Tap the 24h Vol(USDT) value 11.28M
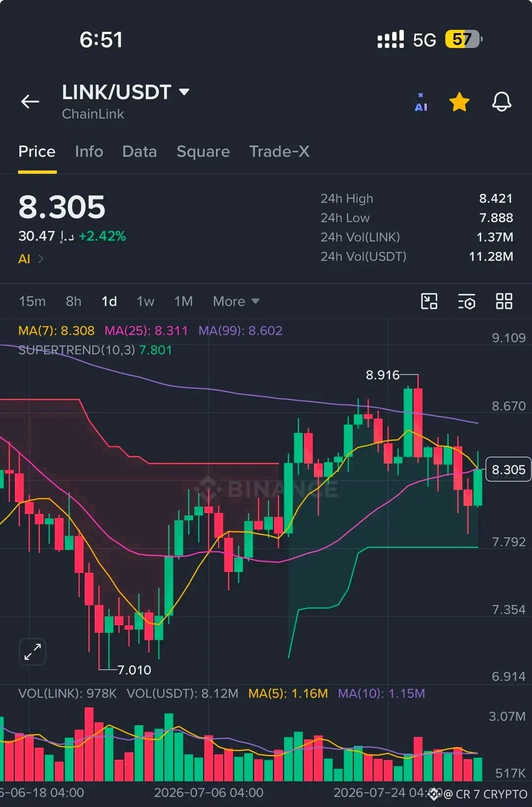Viewport: 532px width, 807px height. pos(491,257)
